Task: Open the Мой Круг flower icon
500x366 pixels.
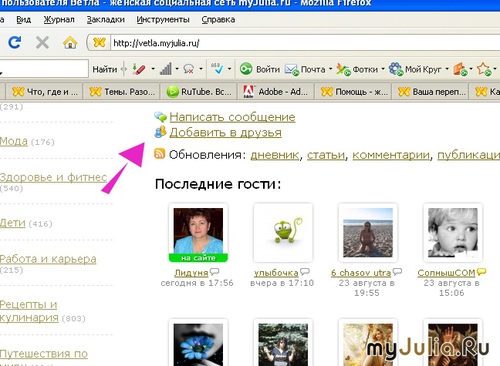Action: click(396, 69)
